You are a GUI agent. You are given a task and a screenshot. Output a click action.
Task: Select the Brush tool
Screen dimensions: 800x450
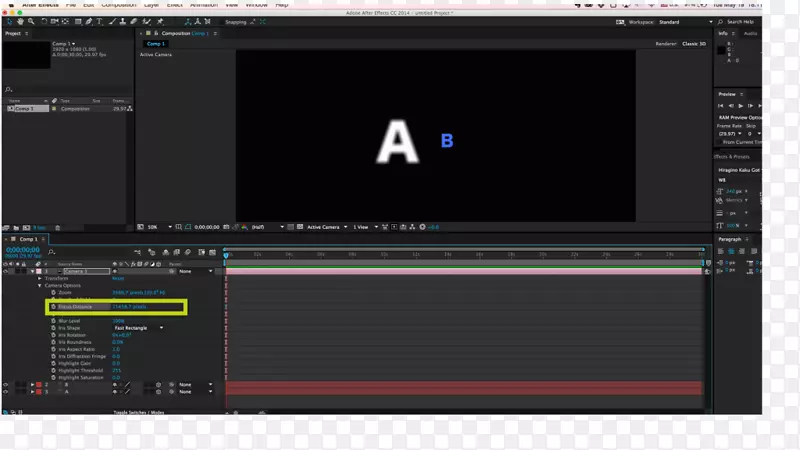112,21
